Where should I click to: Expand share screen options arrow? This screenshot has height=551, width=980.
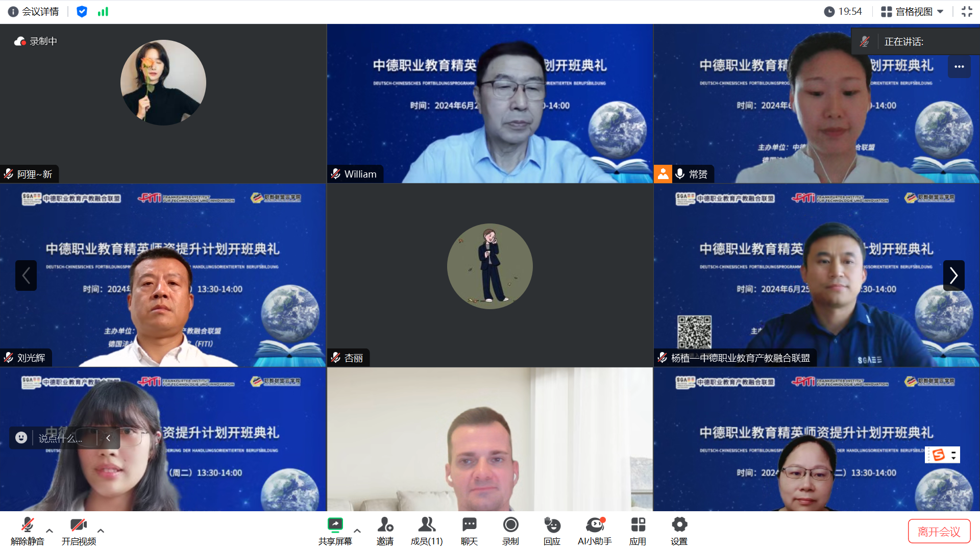point(357,531)
